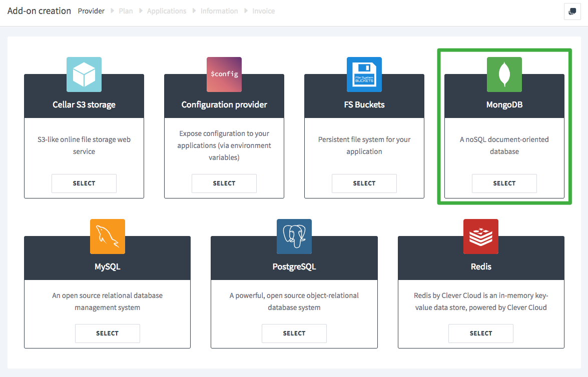The height and width of the screenshot is (377, 588).
Task: Click the MySQL dolphin icon
Action: (108, 236)
